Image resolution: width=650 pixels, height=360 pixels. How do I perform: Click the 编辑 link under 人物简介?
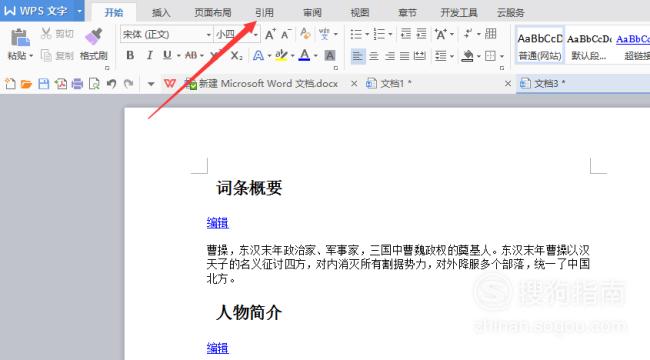pos(218,348)
